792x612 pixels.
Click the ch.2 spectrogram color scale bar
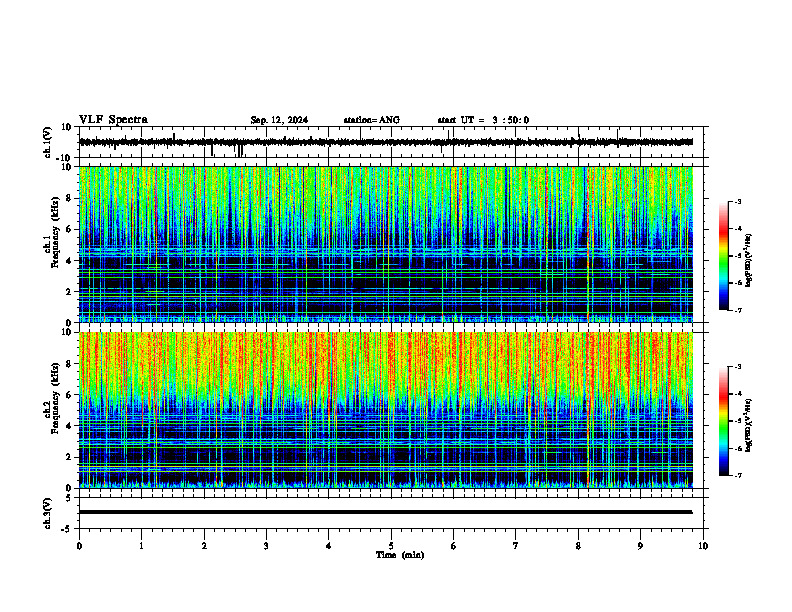pos(724,421)
